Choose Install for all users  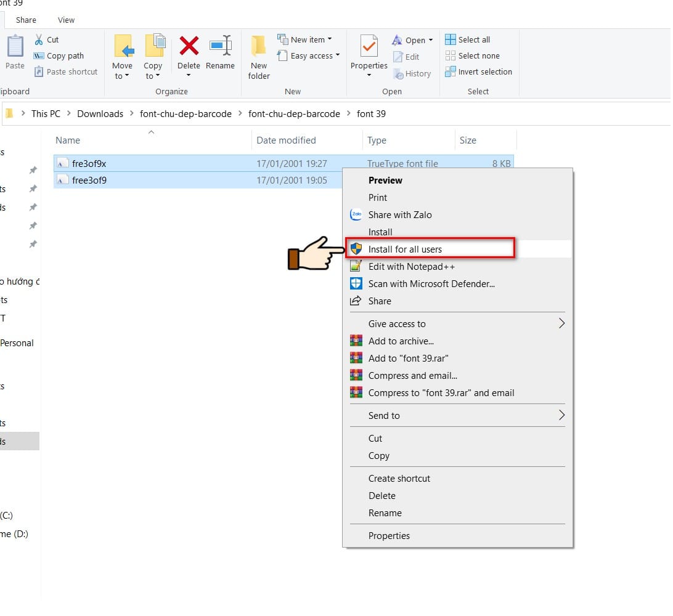[x=459, y=249]
